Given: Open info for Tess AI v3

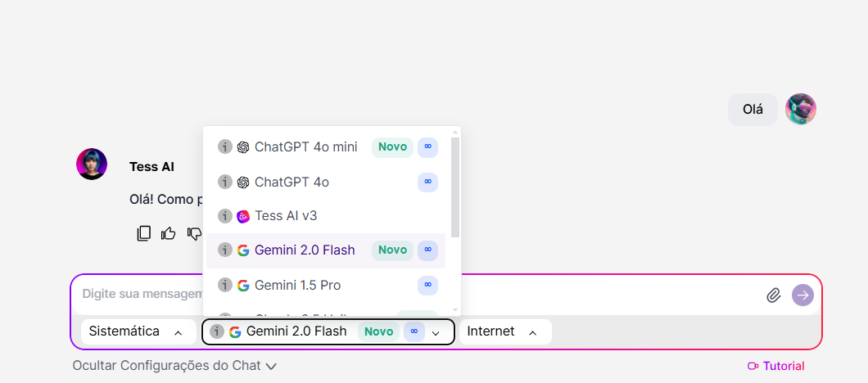Looking at the screenshot, I should tap(224, 216).
